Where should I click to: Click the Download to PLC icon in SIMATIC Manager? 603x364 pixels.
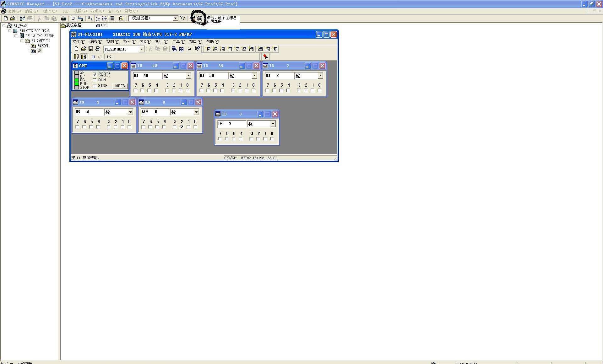click(64, 19)
